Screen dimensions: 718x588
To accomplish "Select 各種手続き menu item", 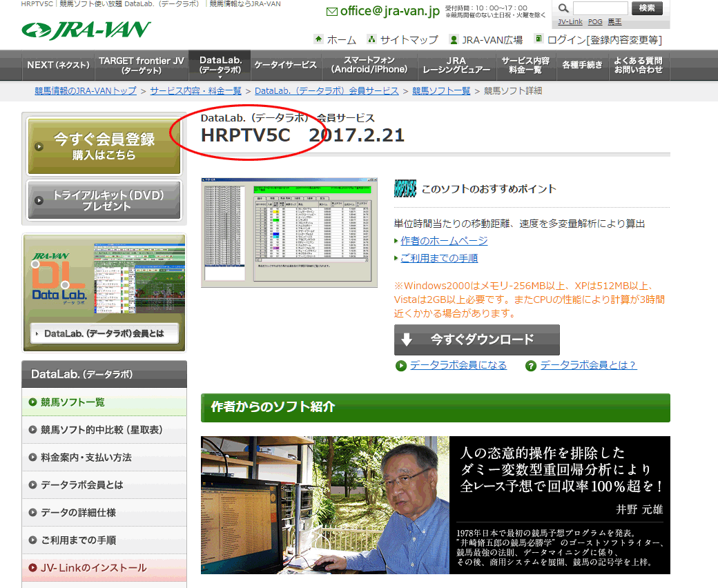I will pos(582,65).
